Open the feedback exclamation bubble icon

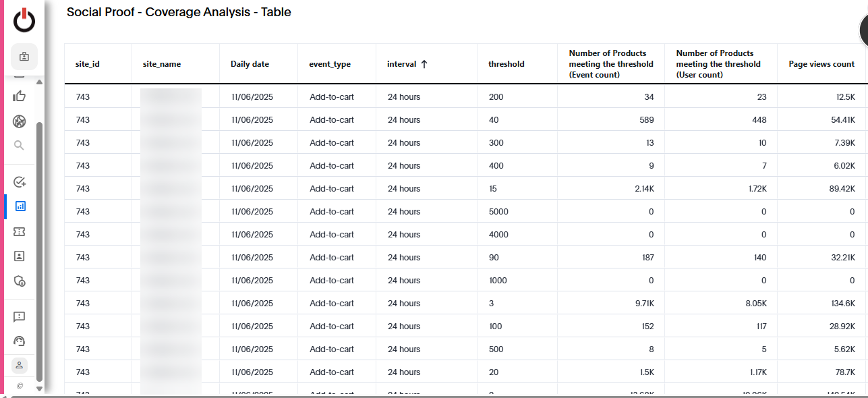(20, 316)
